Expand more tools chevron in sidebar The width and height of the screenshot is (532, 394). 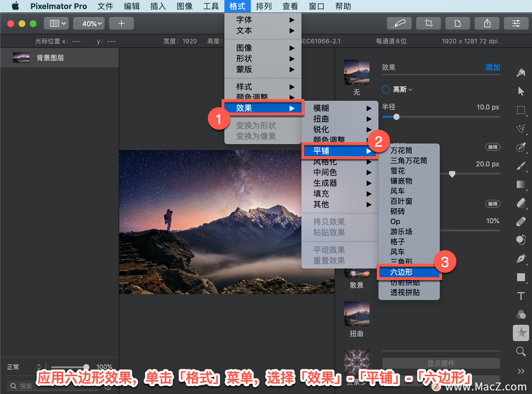pyautogui.click(x=521, y=371)
